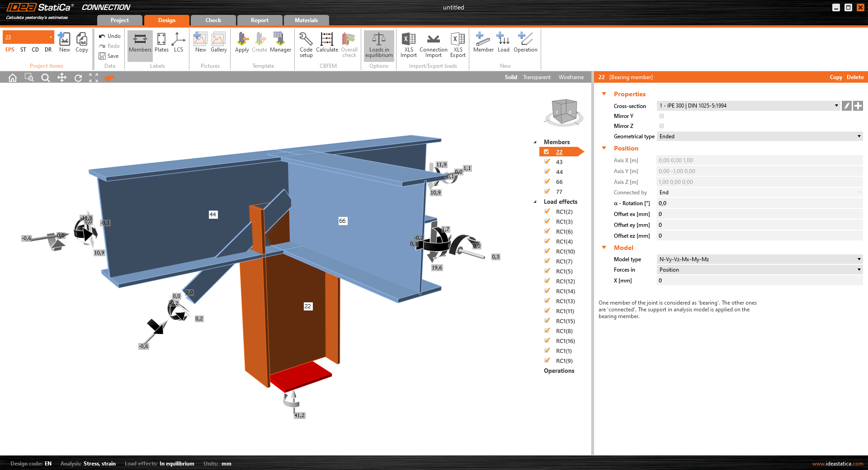Toggle the Mirror Y checkbox
The height and width of the screenshot is (470, 868).
click(x=661, y=116)
